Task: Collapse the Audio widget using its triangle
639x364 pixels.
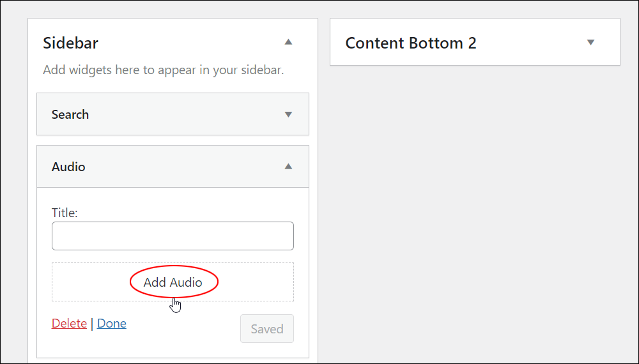Action: coord(288,166)
